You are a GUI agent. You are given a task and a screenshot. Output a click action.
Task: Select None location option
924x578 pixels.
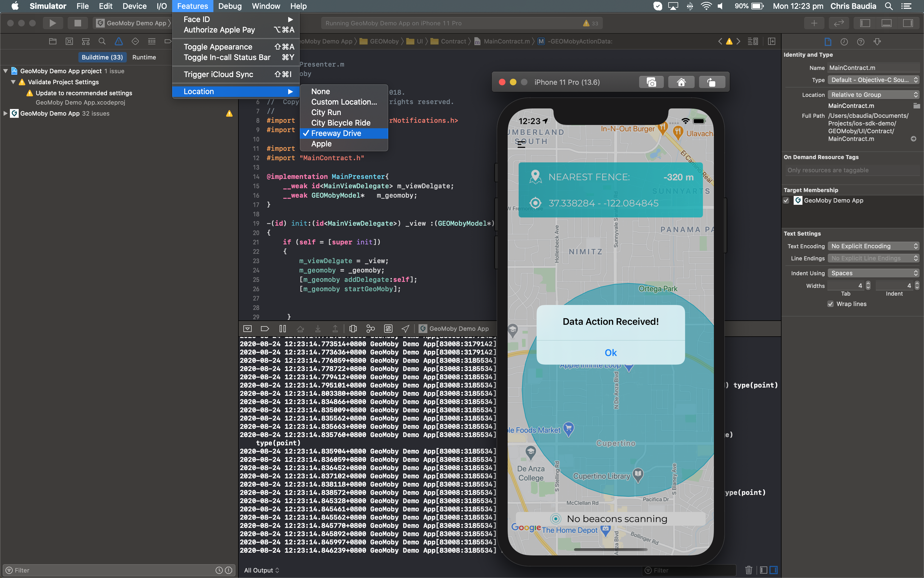click(344, 91)
